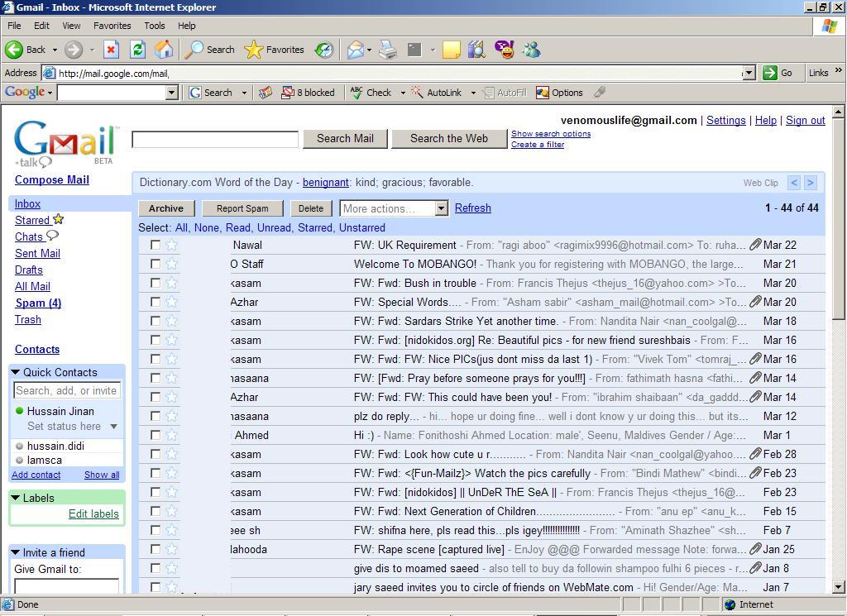
Task: Open the IE Search magnifier icon
Action: click(194, 50)
